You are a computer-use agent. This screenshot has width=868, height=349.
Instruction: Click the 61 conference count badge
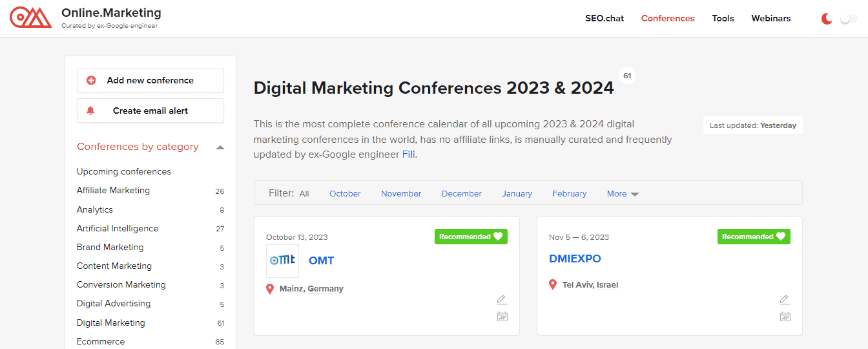(627, 76)
